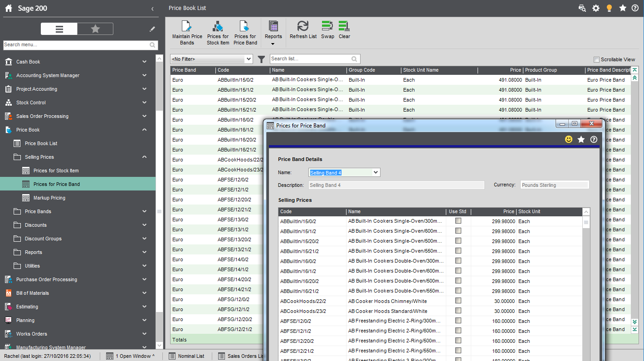Collapse the navigation sidebar arrow
The width and height of the screenshot is (644, 361).
pos(152,9)
